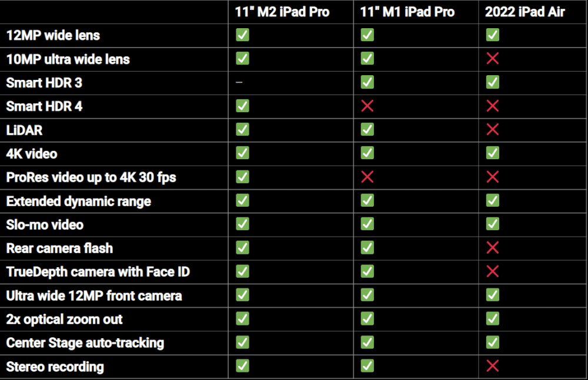Image resolution: width=588 pixels, height=380 pixels.
Task: Click the Extended dynamic range label
Action: pos(79,201)
